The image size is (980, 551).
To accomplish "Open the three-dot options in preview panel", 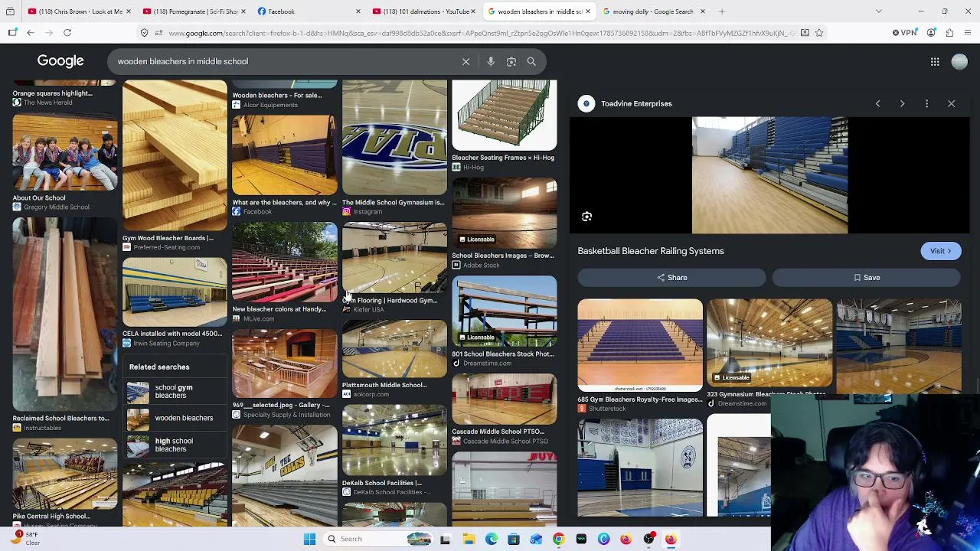I will point(926,103).
